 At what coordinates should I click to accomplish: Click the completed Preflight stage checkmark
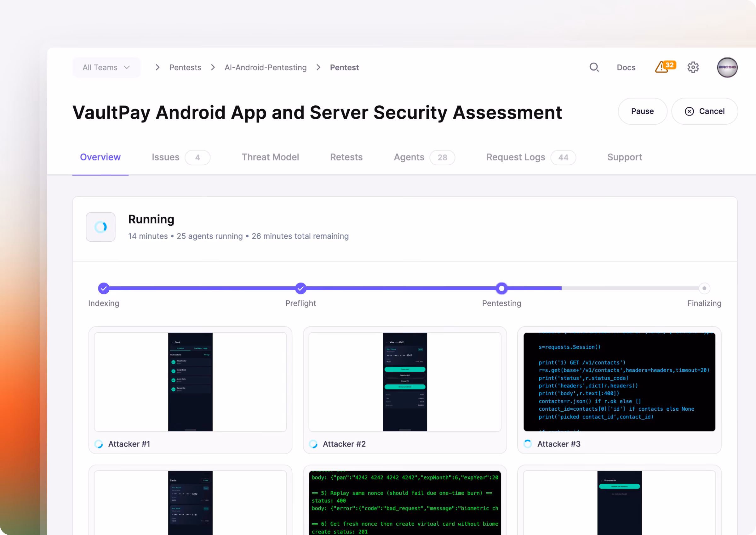click(301, 289)
